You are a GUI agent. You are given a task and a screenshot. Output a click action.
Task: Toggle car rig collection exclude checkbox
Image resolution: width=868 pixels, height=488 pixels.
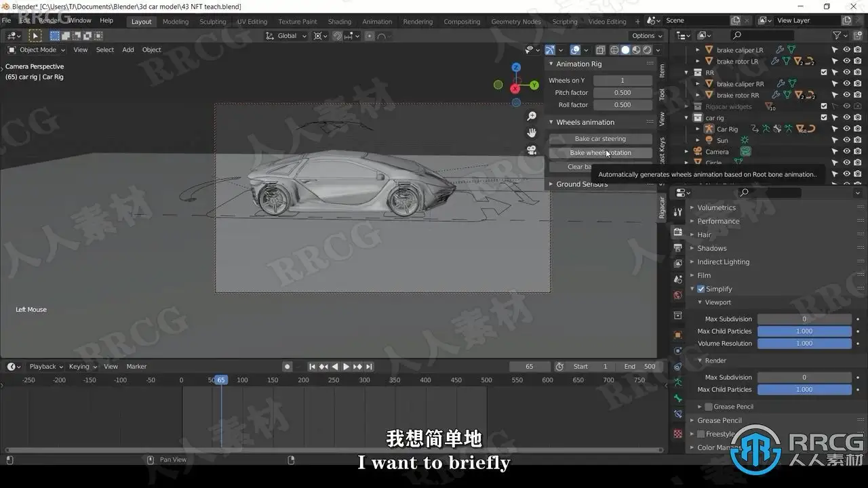tap(824, 117)
